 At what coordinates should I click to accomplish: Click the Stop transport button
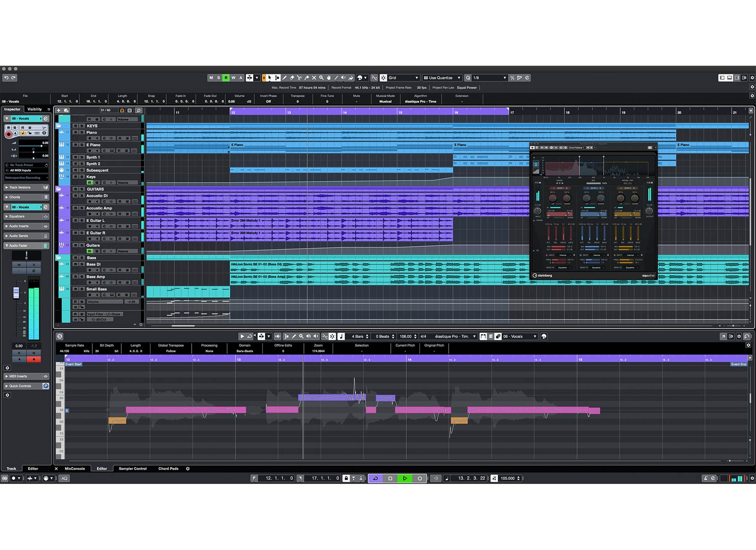pyautogui.click(x=390, y=478)
